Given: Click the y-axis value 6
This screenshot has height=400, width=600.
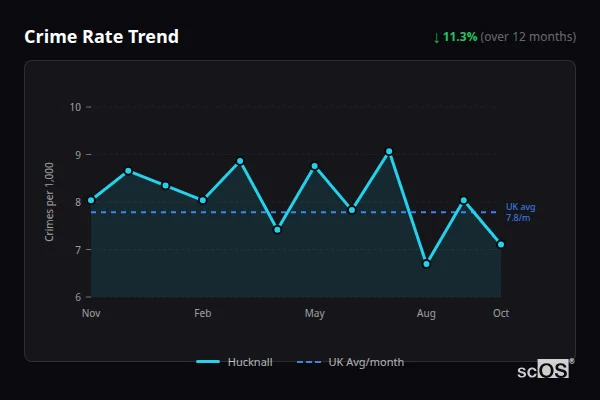Looking at the screenshot, I should click(78, 297).
